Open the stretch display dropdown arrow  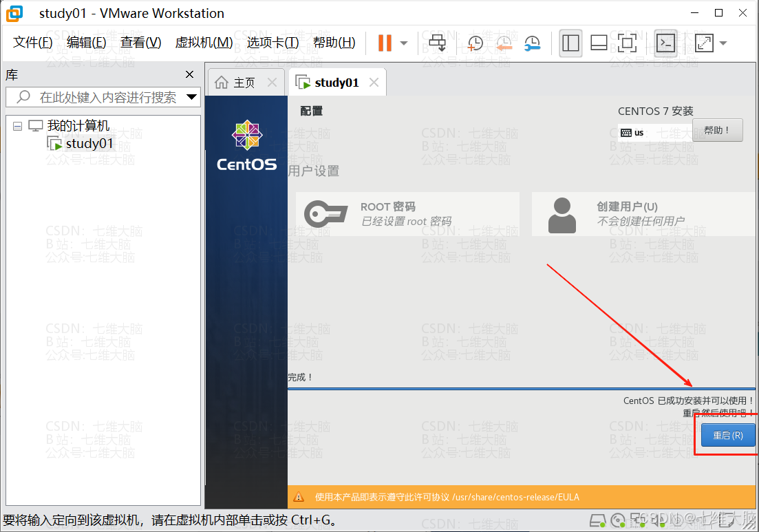tap(723, 43)
